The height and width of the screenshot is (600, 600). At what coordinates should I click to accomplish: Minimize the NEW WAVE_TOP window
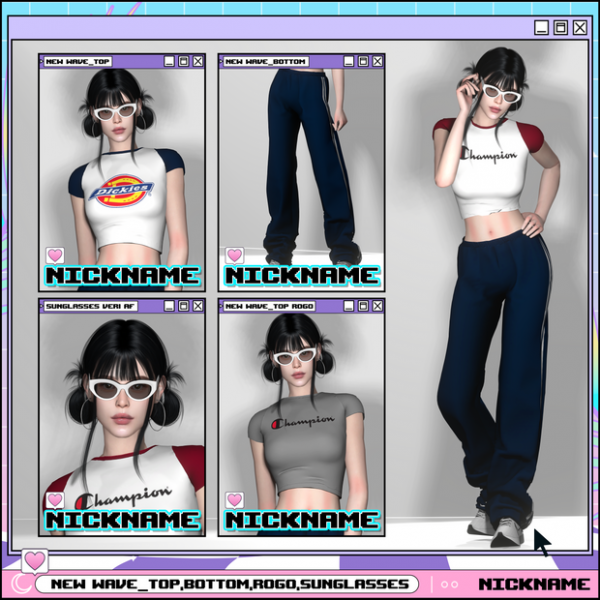click(x=169, y=61)
